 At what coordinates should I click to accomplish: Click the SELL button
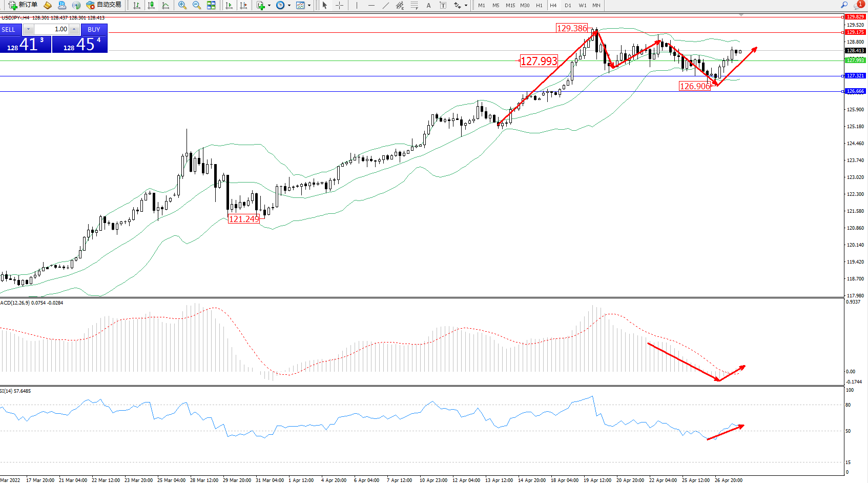(10, 29)
